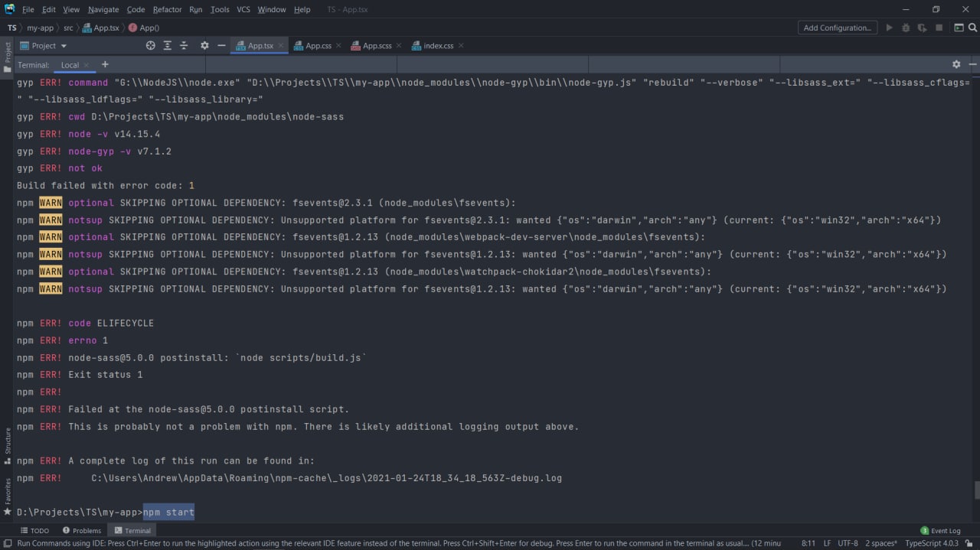Open TypeScript 4.0.3 service widget
Image resolution: width=980 pixels, height=550 pixels.
[932, 543]
